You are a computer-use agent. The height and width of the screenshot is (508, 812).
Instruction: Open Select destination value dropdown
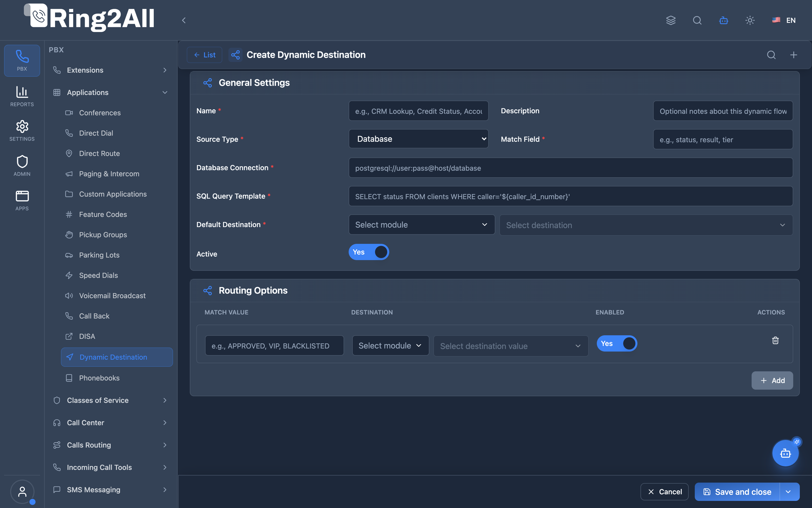pos(511,346)
